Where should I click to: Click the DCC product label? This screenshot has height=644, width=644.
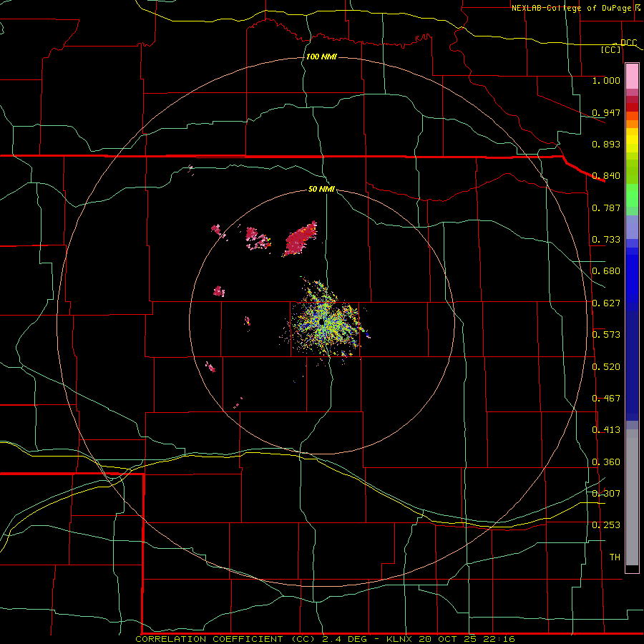[628, 43]
